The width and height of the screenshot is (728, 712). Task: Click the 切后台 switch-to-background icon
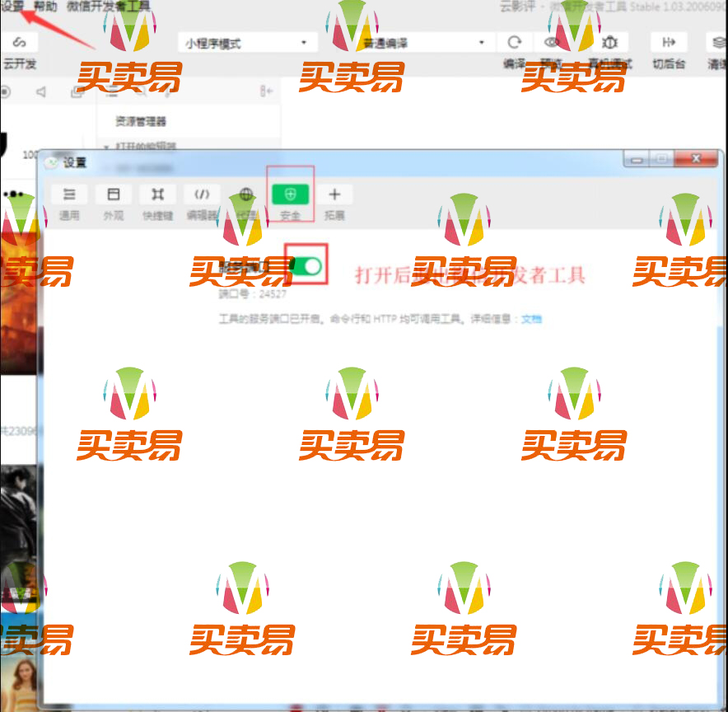click(x=669, y=42)
